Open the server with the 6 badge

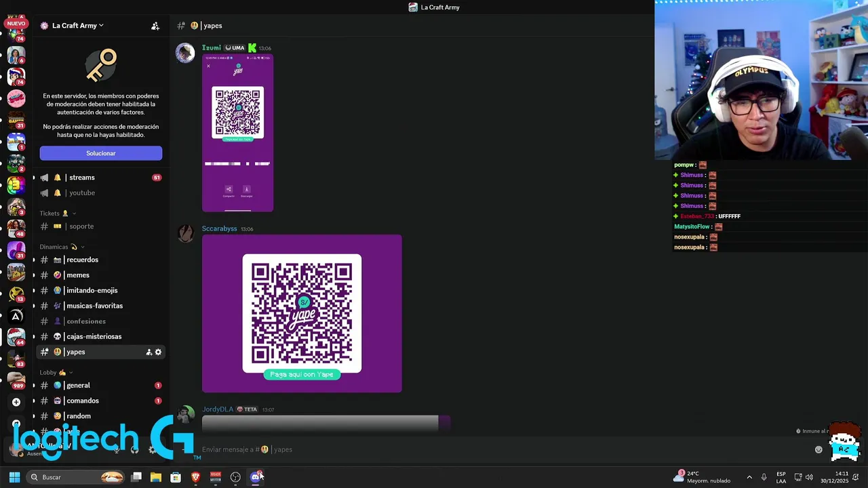tap(16, 55)
